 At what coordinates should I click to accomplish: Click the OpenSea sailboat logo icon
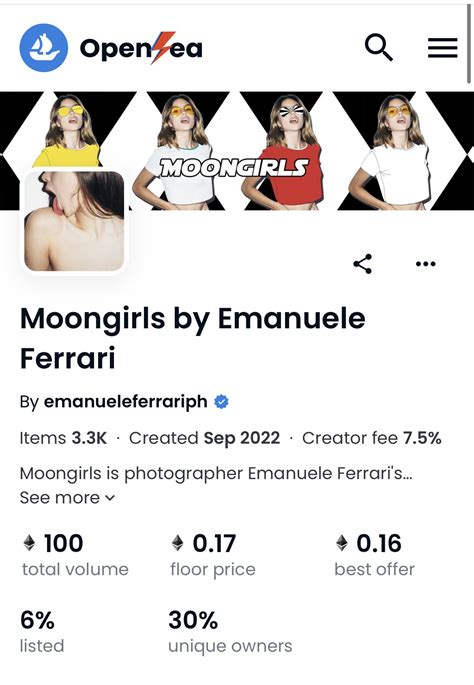tap(44, 48)
